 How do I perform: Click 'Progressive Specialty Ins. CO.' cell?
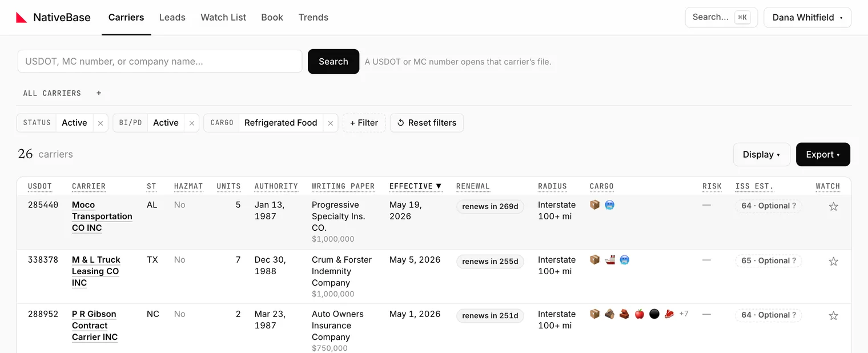pyautogui.click(x=339, y=216)
